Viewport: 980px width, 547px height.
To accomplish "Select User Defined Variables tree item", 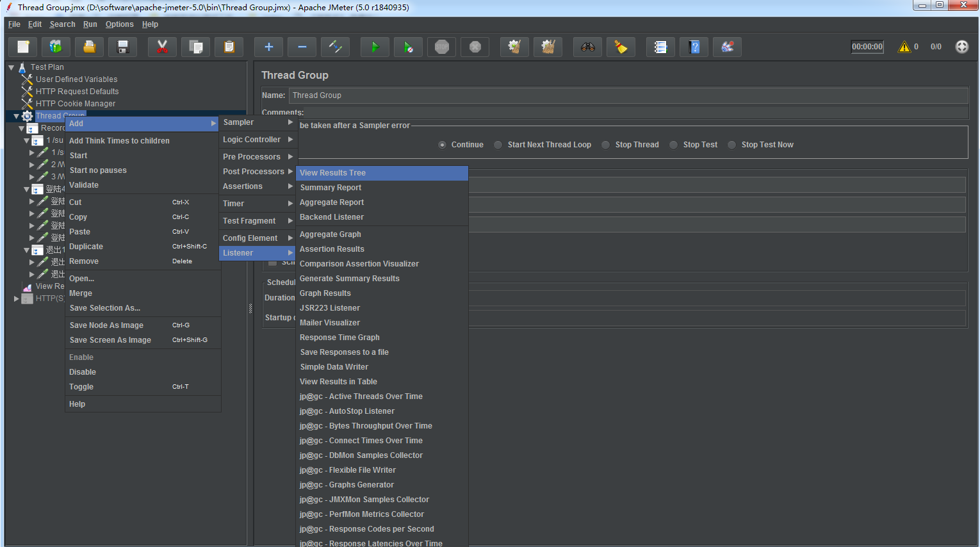I will pos(77,79).
